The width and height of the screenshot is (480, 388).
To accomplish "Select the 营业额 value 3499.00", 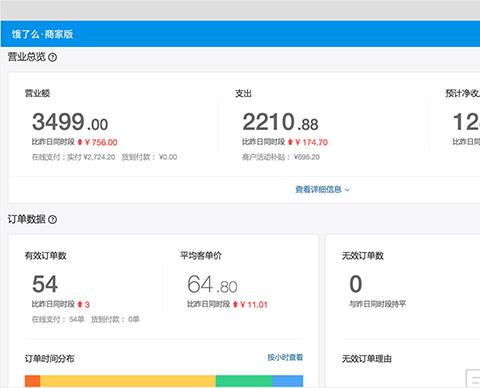I will [x=70, y=122].
